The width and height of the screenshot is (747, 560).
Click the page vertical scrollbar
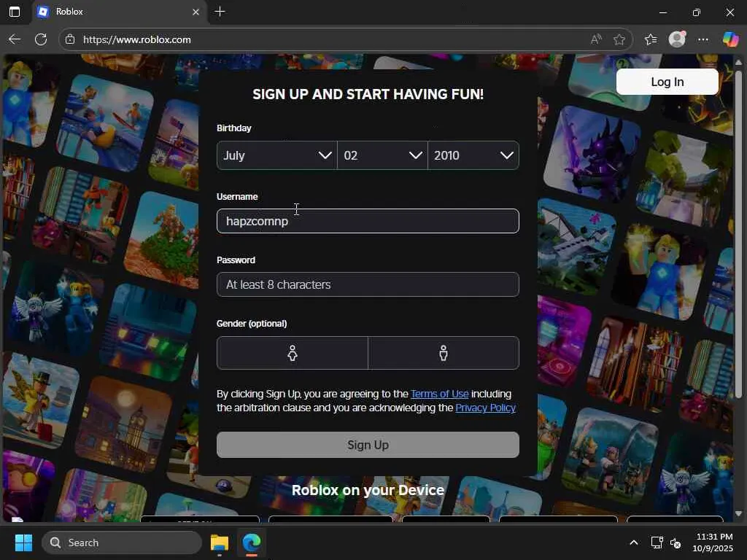pos(738,233)
